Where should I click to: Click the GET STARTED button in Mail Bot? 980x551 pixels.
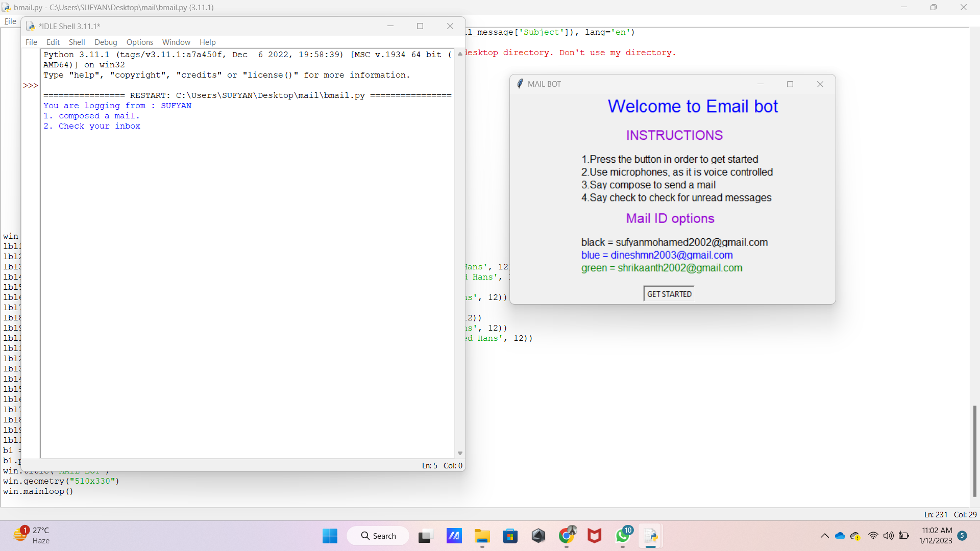click(669, 293)
